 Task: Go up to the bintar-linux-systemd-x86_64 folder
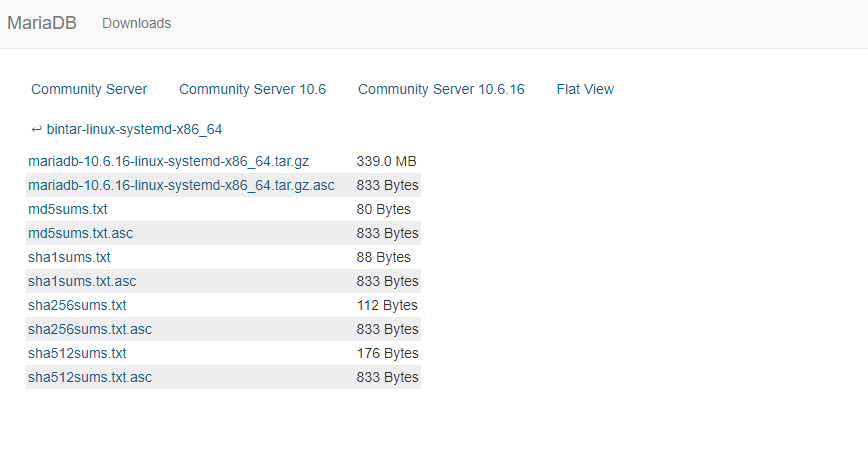click(x=134, y=129)
